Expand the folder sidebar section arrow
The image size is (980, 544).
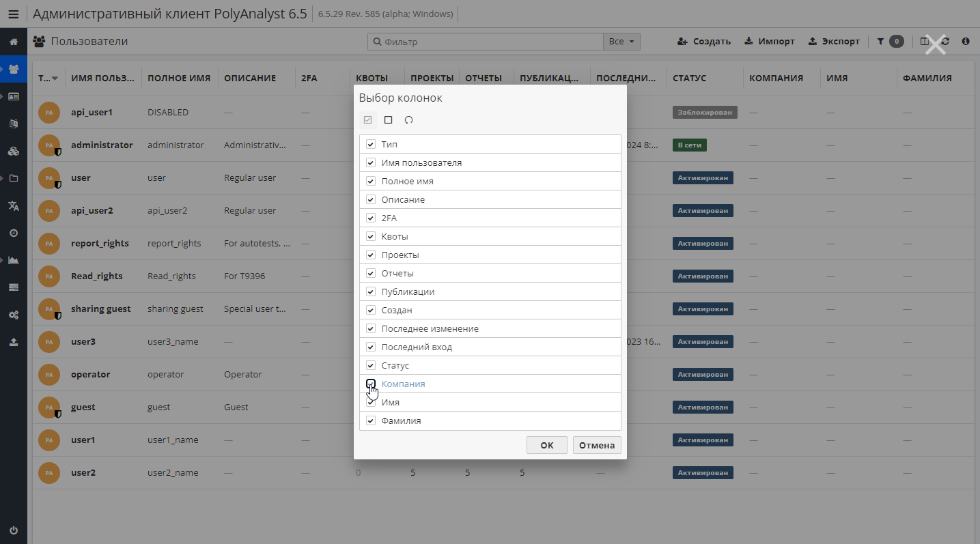[3, 178]
